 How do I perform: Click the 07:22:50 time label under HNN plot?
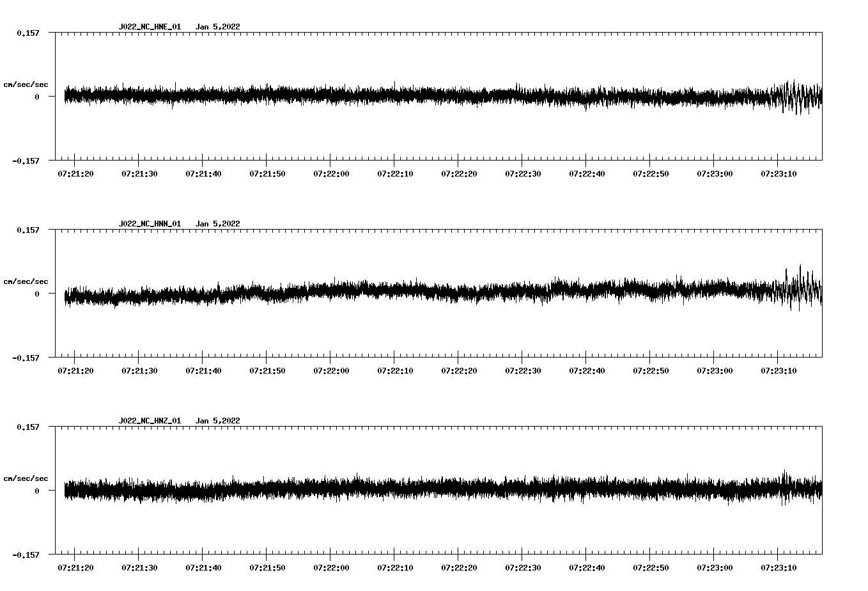click(651, 370)
